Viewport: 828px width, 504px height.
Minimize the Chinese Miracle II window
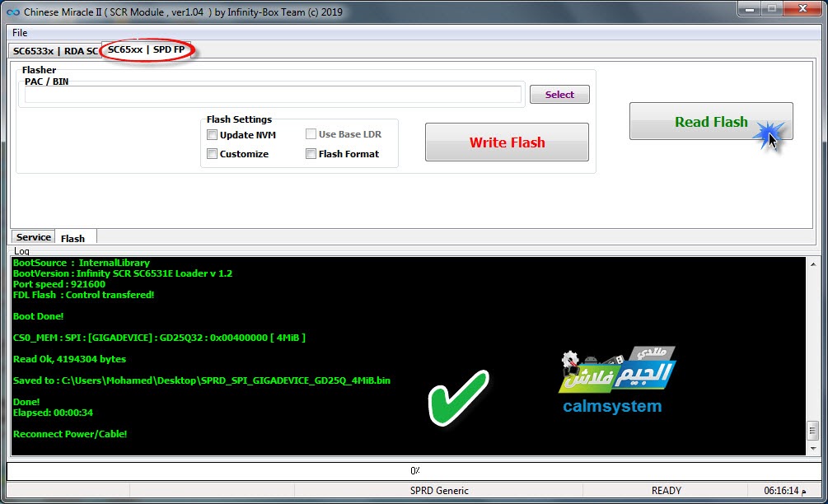(x=749, y=9)
